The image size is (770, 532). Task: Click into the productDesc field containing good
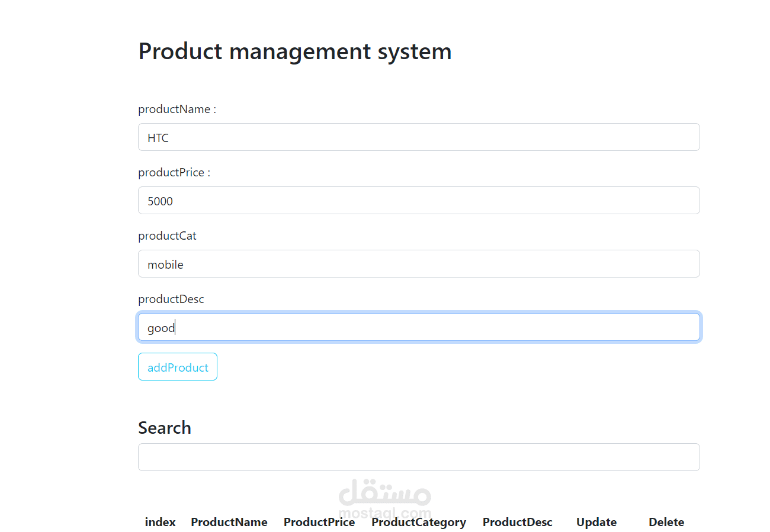tap(419, 327)
